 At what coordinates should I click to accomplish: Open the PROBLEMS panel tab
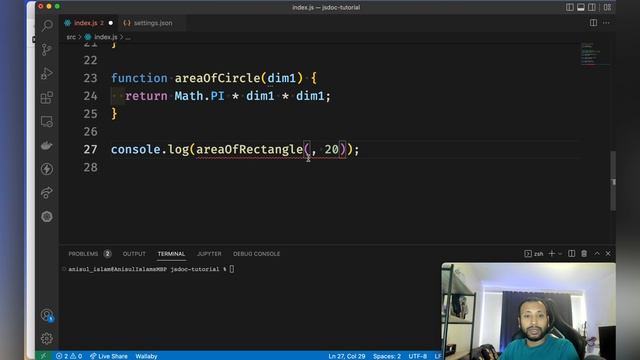83,254
